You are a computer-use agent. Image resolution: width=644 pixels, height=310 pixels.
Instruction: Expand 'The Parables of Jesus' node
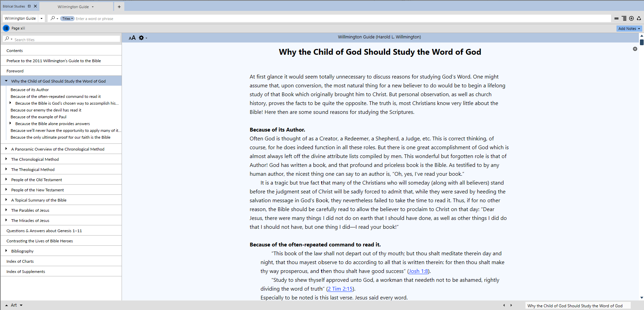point(6,210)
